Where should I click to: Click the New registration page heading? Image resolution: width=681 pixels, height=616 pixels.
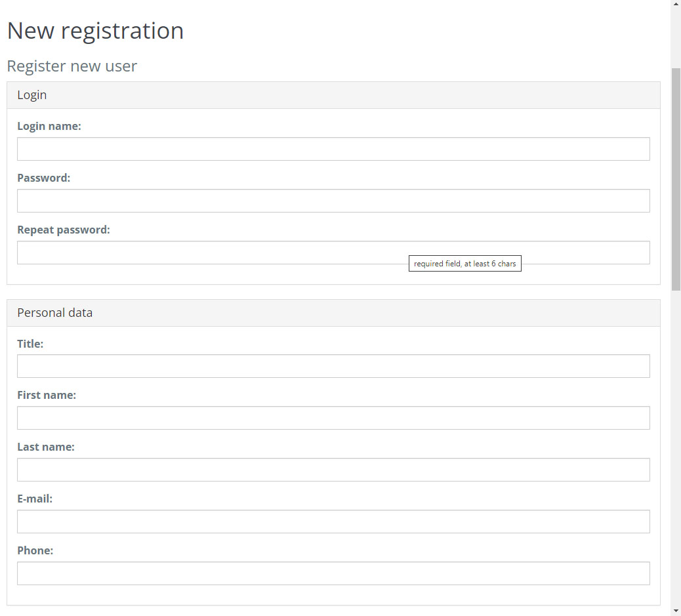tap(95, 30)
